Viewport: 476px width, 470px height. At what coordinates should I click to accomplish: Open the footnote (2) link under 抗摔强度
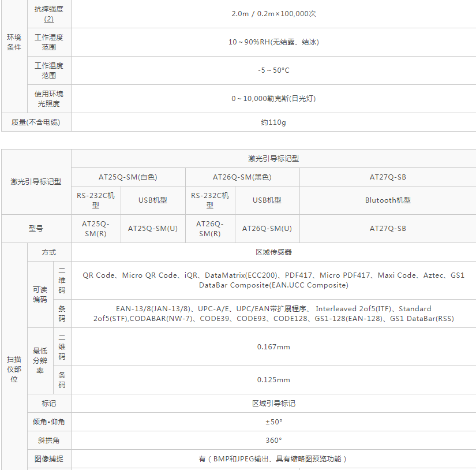pos(49,19)
